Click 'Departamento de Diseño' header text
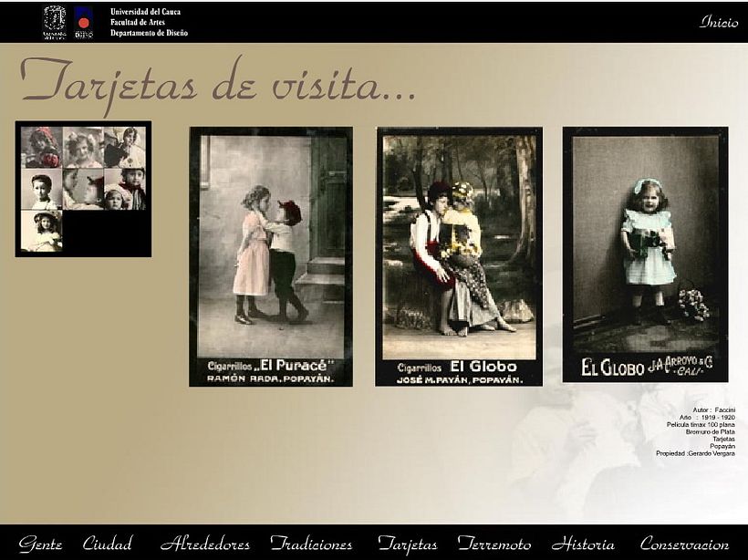 [149, 33]
